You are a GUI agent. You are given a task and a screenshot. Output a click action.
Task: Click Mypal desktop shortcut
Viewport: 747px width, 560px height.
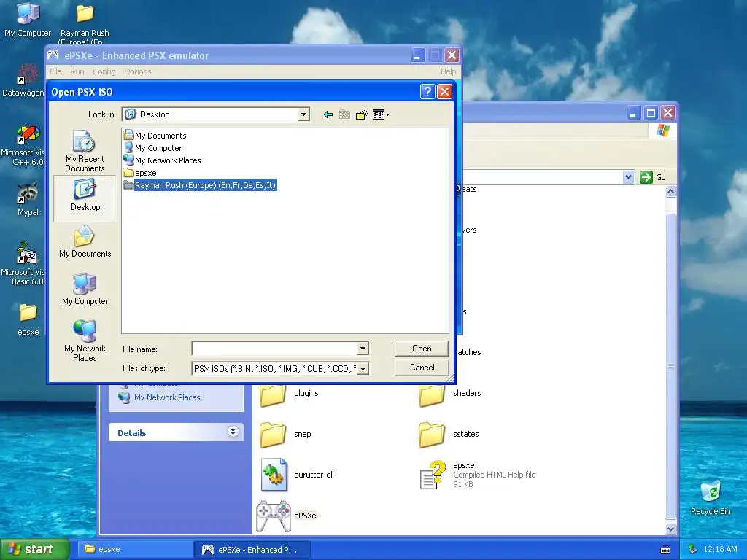coord(28,200)
